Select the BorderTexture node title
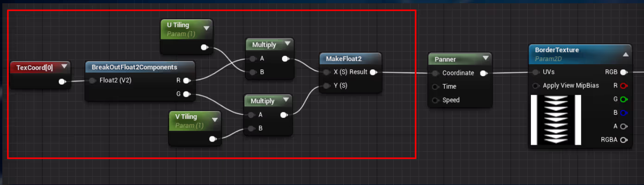Screen dimensions: 644x185 tap(557, 50)
